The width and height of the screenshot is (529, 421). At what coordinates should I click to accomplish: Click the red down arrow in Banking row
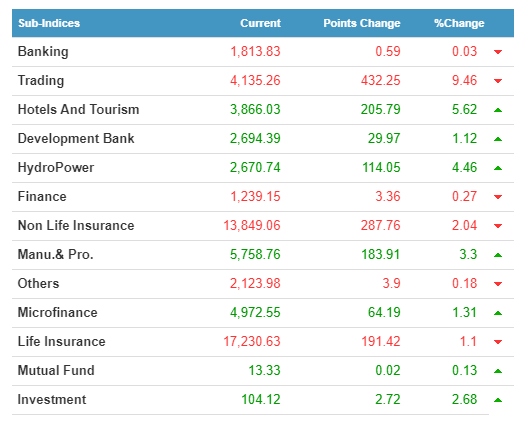[498, 52]
